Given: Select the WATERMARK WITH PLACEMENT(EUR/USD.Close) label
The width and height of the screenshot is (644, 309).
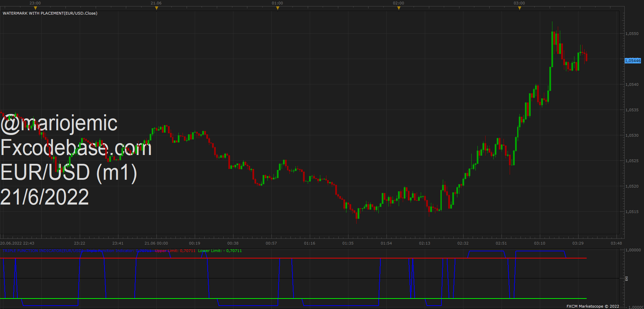Looking at the screenshot, I should point(50,13).
